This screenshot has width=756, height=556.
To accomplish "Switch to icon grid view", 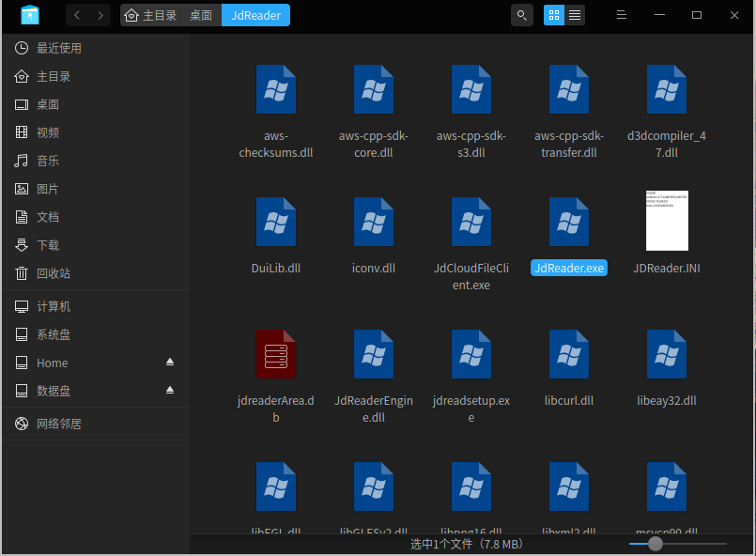I will coord(554,15).
